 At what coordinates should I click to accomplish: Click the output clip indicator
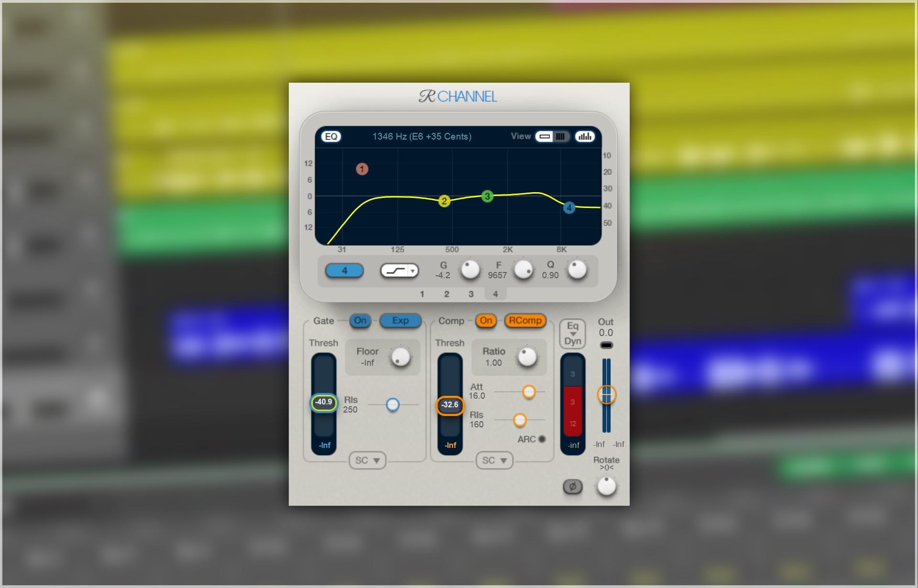606,345
